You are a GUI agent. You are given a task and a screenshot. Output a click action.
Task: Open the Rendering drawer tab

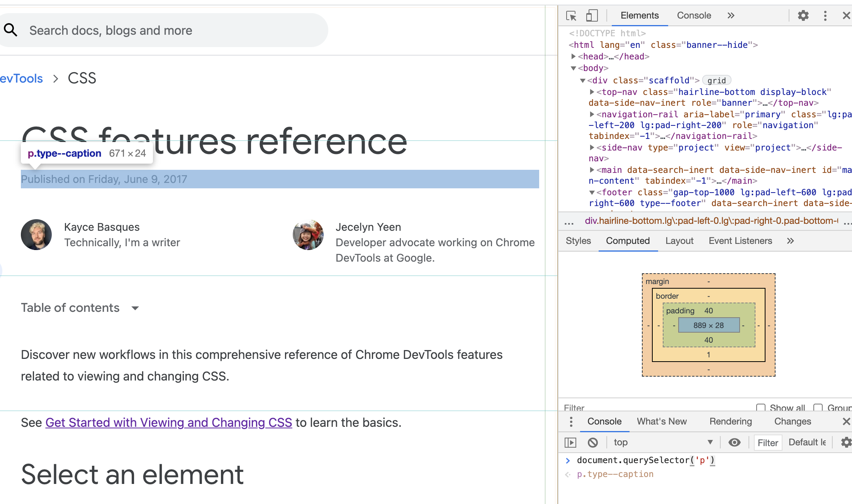[730, 421]
